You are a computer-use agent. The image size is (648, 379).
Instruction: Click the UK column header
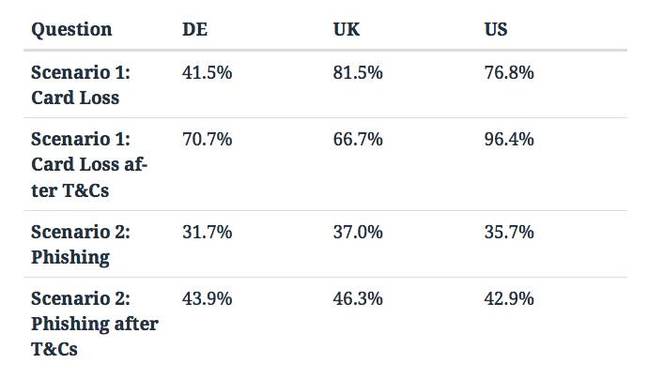[346, 30]
